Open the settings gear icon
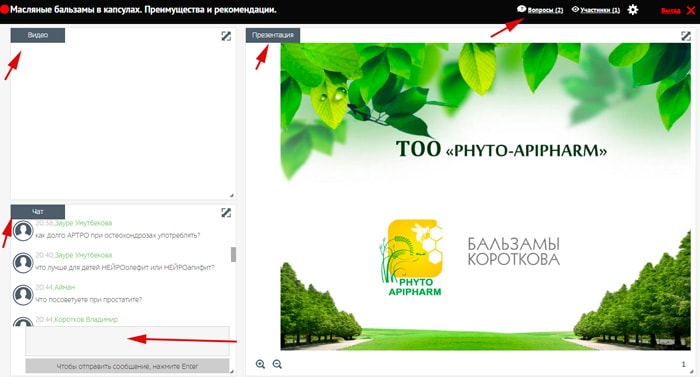This screenshot has width=700, height=377. tap(633, 10)
